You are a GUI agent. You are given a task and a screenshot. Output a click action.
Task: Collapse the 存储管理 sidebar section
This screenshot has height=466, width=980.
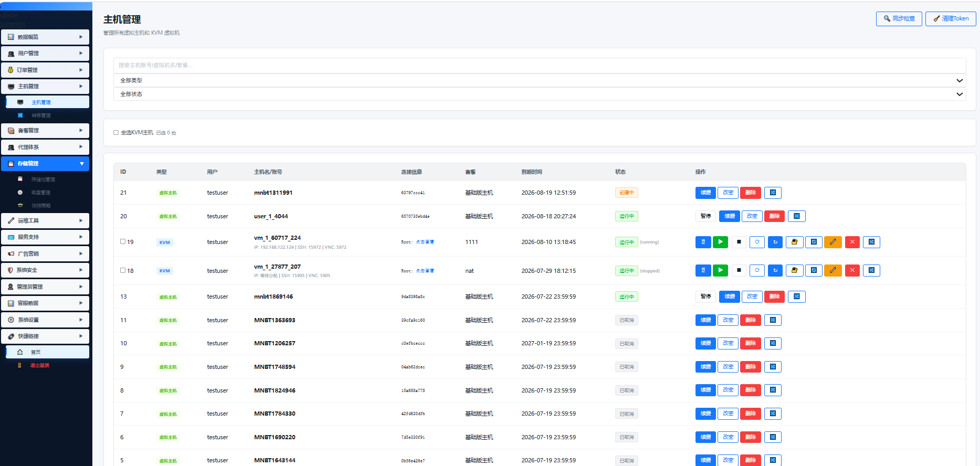[x=45, y=164]
